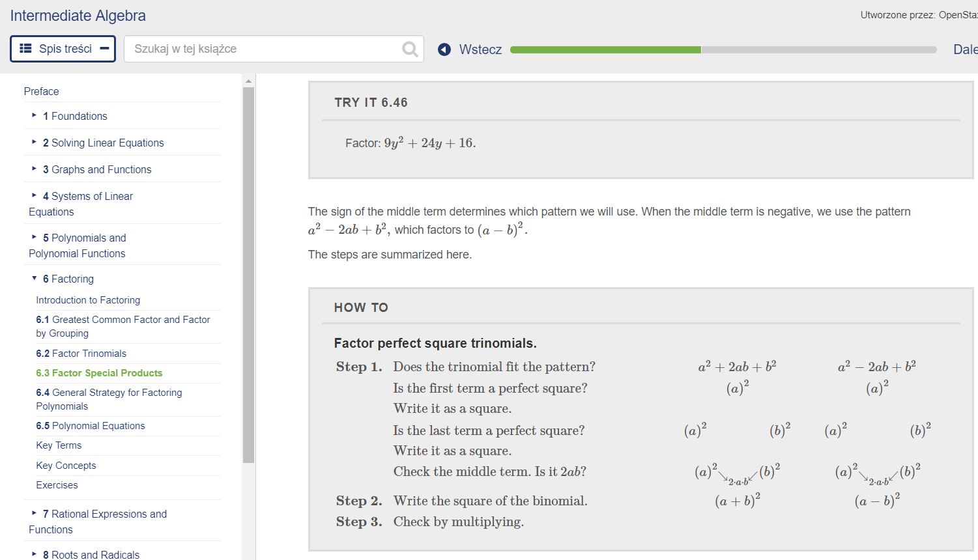Select the Preface entry
The image size is (978, 560).
[x=41, y=91]
